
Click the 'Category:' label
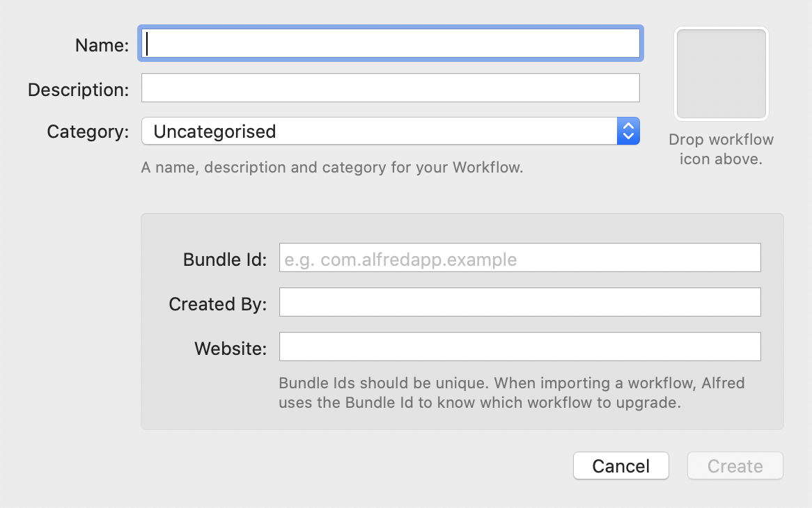(88, 132)
